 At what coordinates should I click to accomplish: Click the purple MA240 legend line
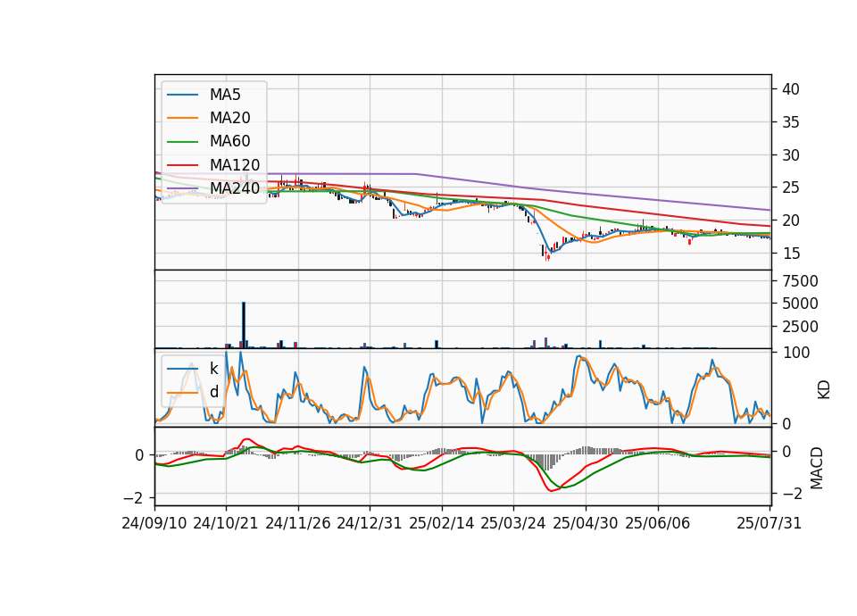click(x=182, y=189)
